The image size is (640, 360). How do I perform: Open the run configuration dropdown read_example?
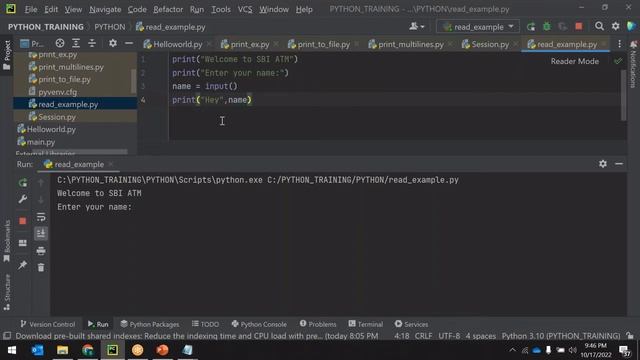pyautogui.click(x=478, y=27)
